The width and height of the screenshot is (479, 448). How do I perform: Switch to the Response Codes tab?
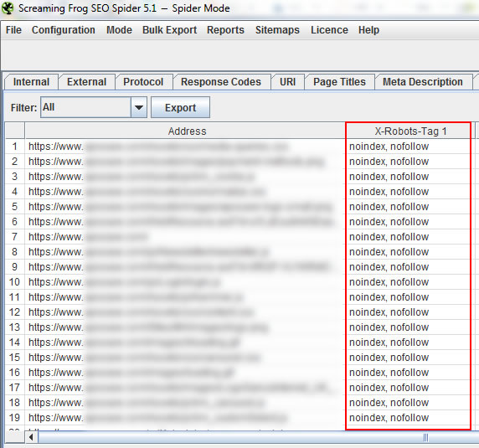tap(221, 82)
